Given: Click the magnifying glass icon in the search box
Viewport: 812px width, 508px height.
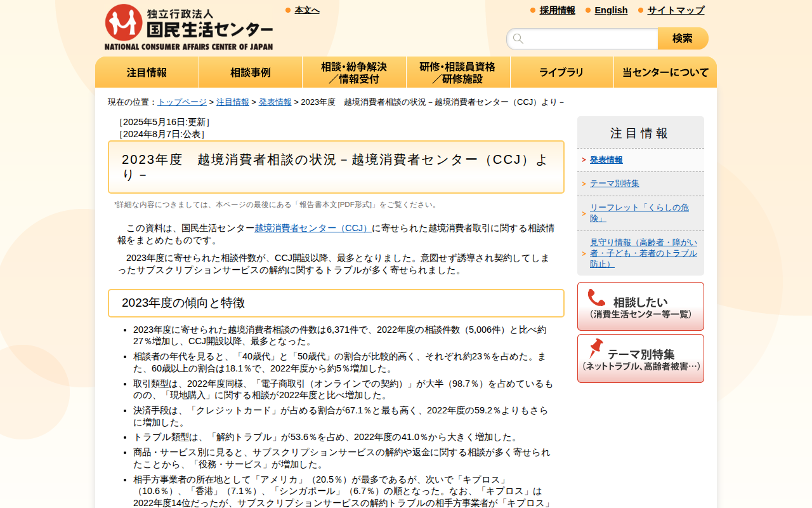Looking at the screenshot, I should [x=518, y=38].
